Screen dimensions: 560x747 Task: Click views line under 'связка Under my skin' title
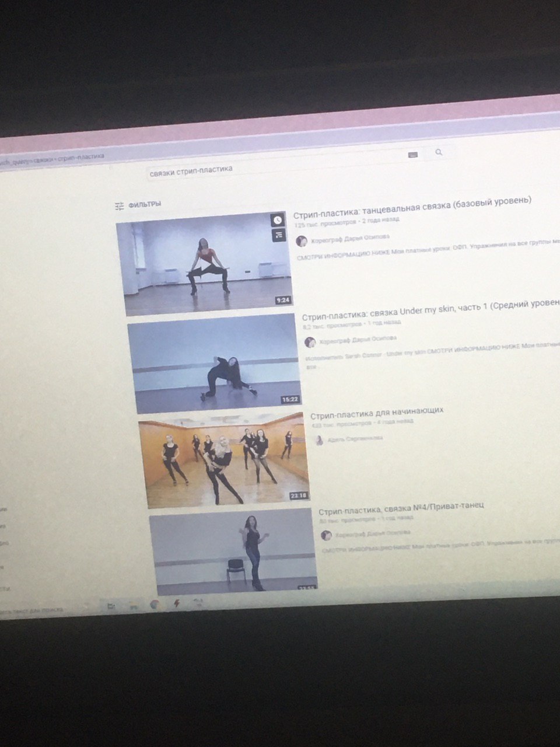352,324
